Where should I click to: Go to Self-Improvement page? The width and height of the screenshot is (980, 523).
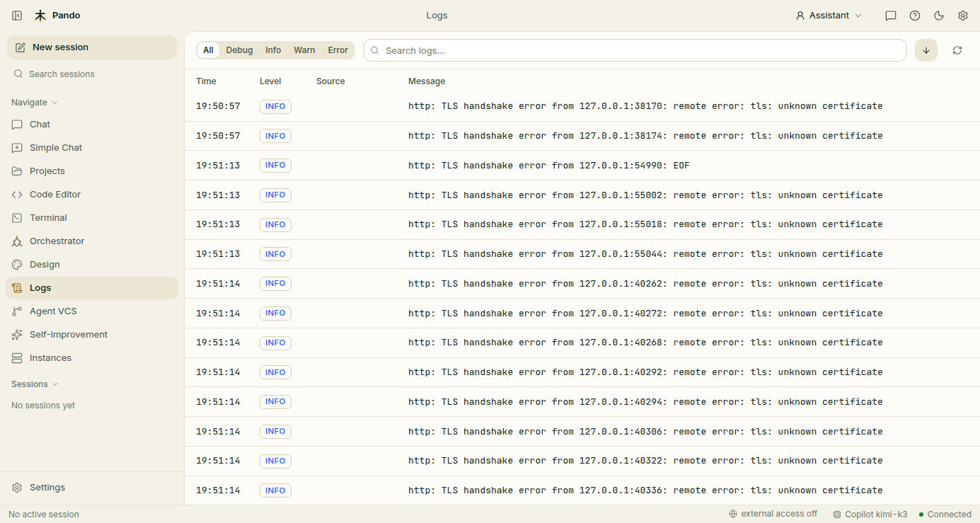point(92,335)
